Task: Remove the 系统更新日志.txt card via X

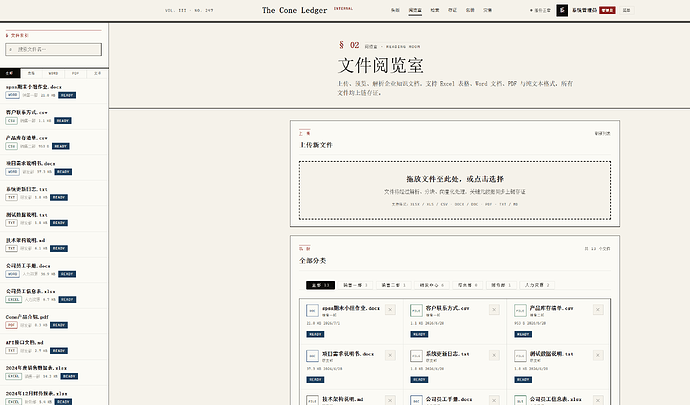Action: tap(494, 355)
